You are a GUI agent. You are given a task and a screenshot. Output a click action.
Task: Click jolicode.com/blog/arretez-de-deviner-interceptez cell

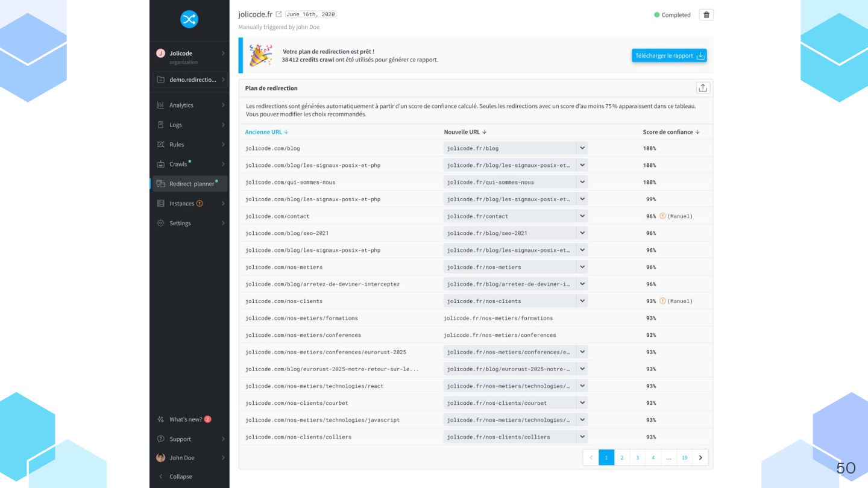pyautogui.click(x=322, y=284)
